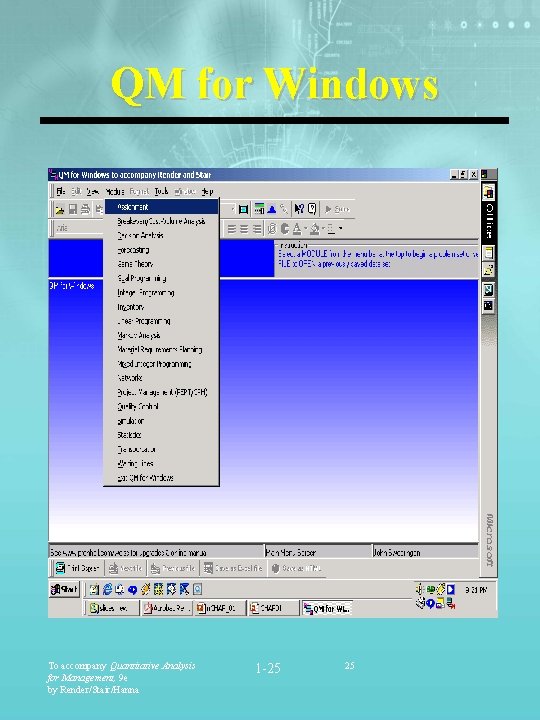Choose Waiting Lines module
The height and width of the screenshot is (720, 540).
click(x=161, y=463)
